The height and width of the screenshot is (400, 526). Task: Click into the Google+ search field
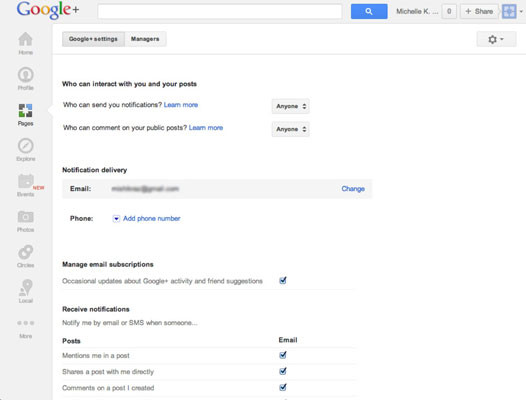pyautogui.click(x=220, y=11)
